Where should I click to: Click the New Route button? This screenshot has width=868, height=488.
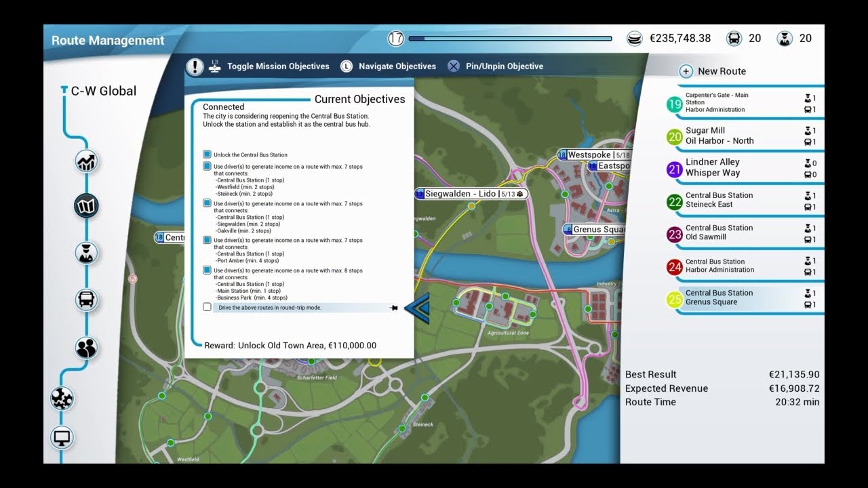tap(722, 71)
